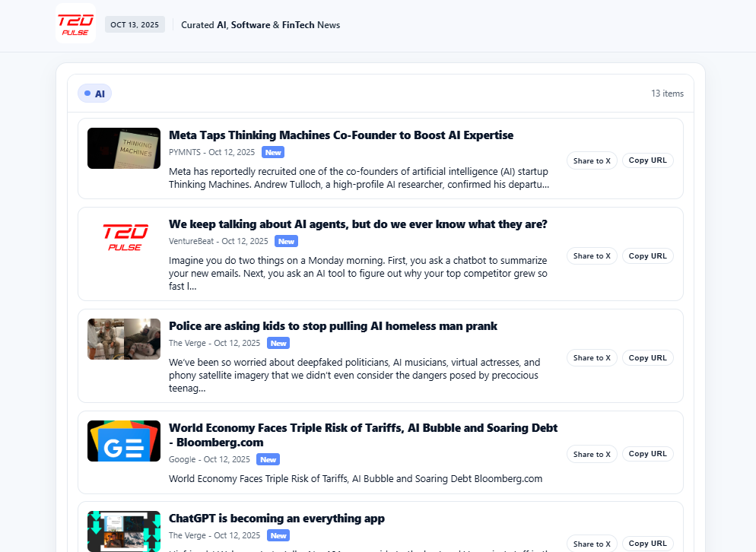The height and width of the screenshot is (552, 756).
Task: Share World Economy article to X
Action: pyautogui.click(x=592, y=454)
